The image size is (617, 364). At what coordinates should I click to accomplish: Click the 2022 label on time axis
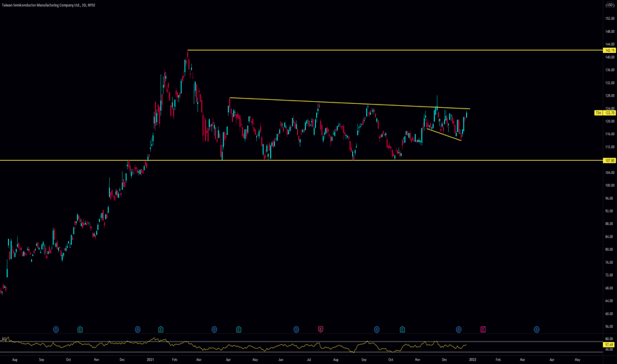pyautogui.click(x=473, y=359)
